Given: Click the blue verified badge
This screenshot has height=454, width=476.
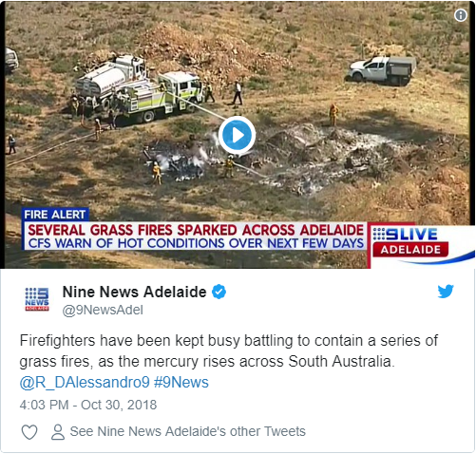Looking at the screenshot, I should 219,292.
